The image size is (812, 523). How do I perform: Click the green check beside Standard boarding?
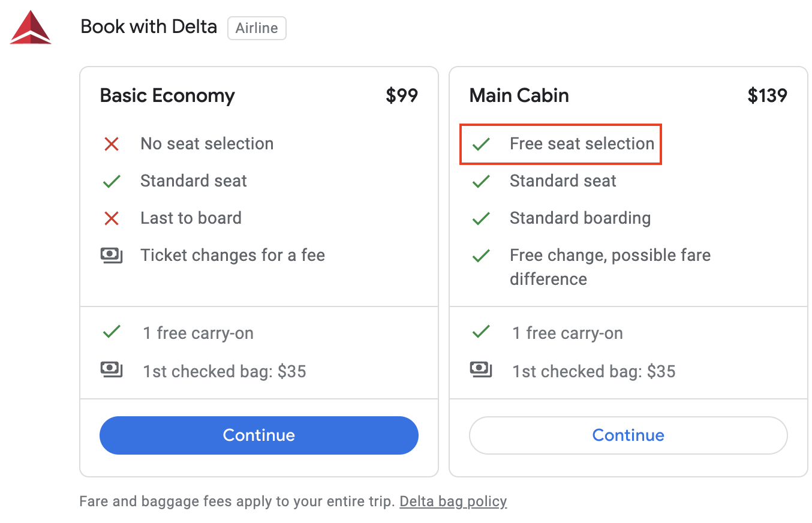point(480,218)
